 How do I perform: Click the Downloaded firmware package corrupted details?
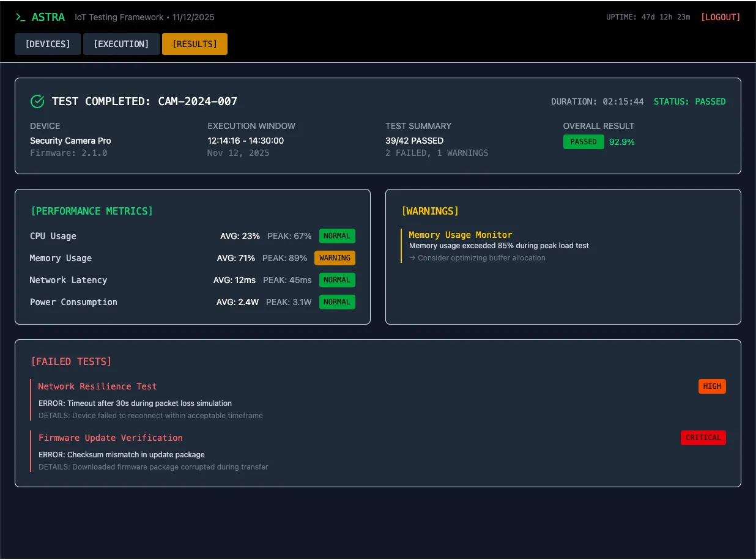(x=154, y=467)
